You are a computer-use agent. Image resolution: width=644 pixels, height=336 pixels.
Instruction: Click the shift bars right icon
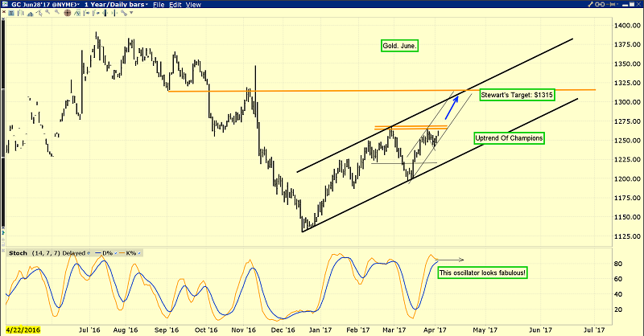(x=96, y=13)
